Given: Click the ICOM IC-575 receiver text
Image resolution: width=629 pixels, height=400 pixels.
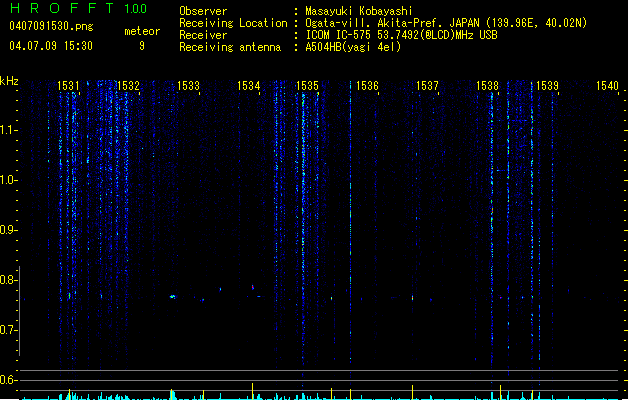Looking at the screenshot, I should (x=401, y=35).
